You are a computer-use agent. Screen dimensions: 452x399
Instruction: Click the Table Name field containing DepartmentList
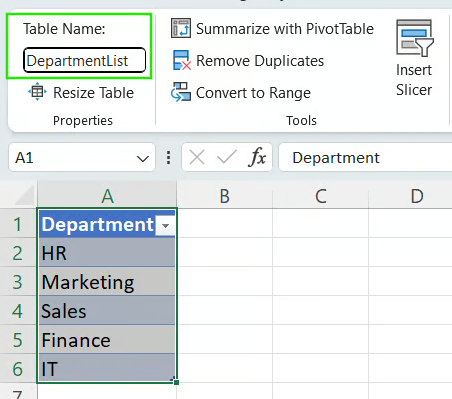84,60
